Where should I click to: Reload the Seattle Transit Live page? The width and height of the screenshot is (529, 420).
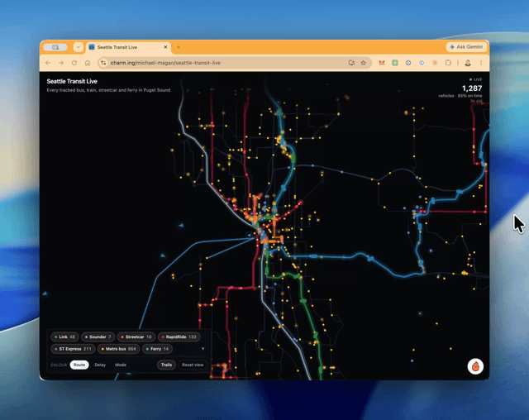coord(74,63)
